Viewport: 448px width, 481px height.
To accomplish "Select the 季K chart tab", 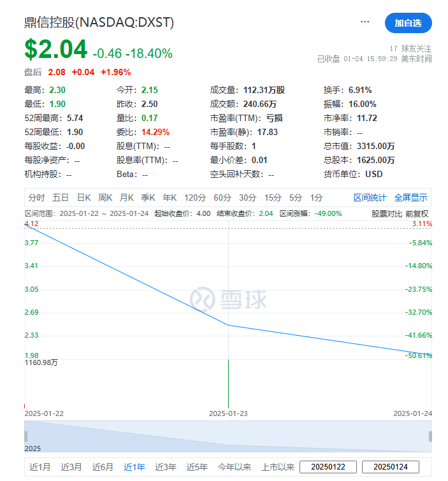I will (148, 197).
